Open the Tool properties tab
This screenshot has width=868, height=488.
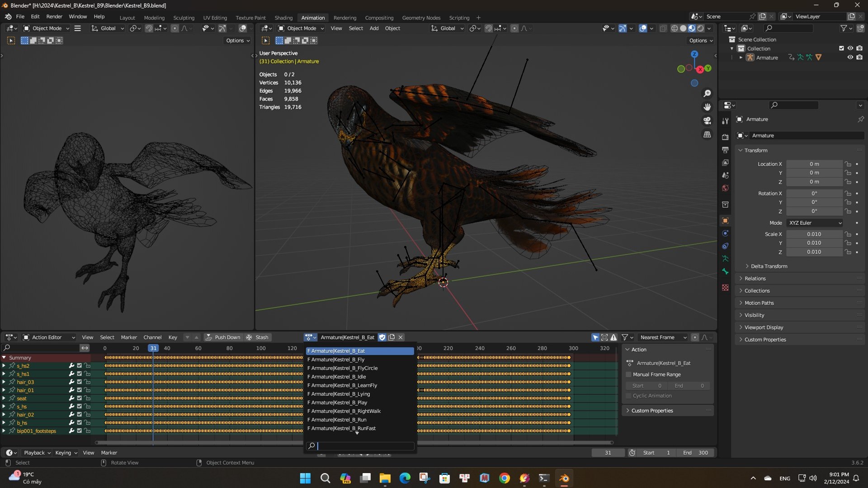coord(725,121)
